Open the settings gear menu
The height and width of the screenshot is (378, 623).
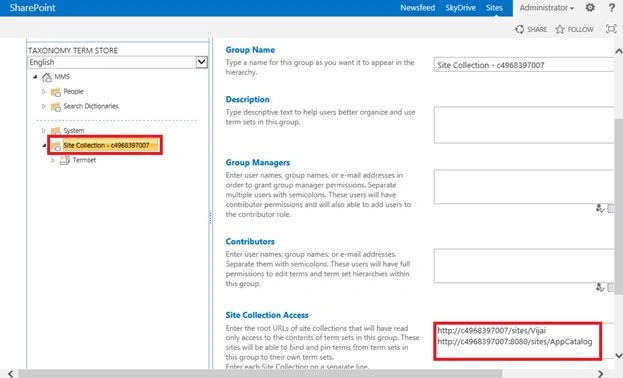[590, 8]
